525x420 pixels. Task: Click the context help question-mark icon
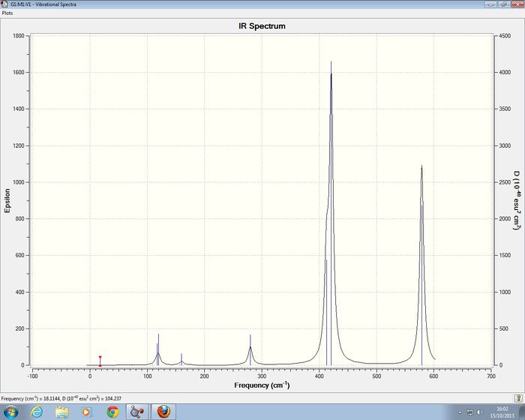517,398
